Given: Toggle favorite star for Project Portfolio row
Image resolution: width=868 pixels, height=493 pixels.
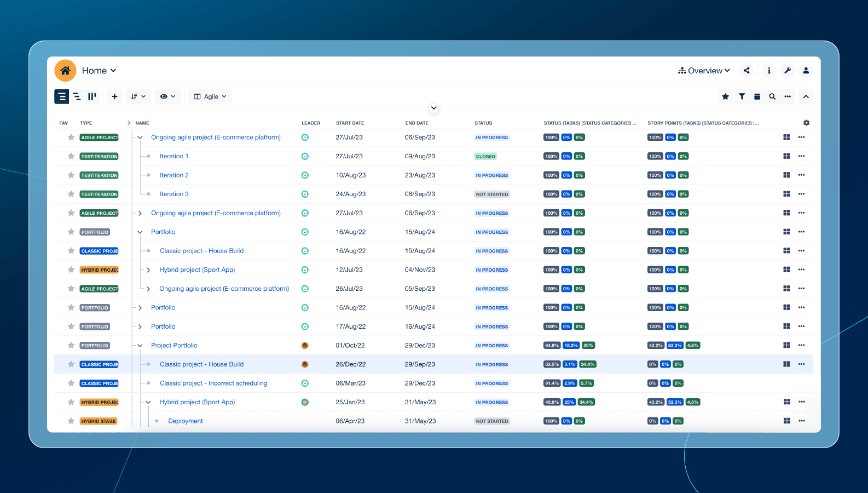Looking at the screenshot, I should tap(71, 345).
